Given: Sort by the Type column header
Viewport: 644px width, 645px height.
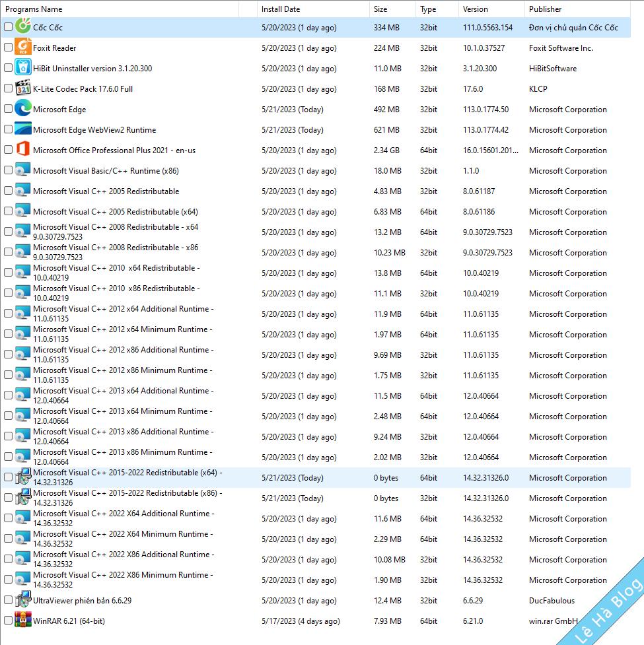Looking at the screenshot, I should coord(437,9).
